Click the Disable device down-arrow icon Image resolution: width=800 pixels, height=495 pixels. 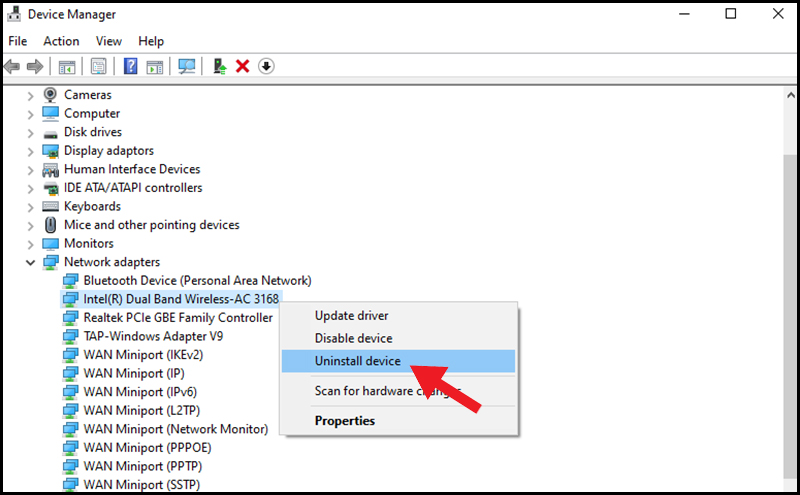pyautogui.click(x=266, y=66)
